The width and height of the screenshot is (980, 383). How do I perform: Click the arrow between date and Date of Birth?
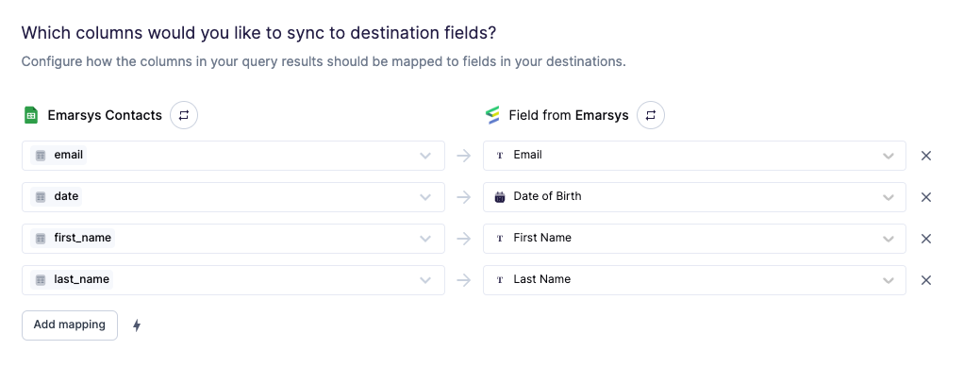tap(464, 197)
